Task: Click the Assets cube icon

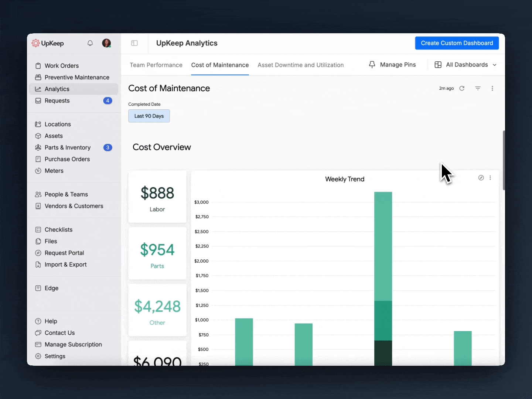Action: (x=38, y=136)
